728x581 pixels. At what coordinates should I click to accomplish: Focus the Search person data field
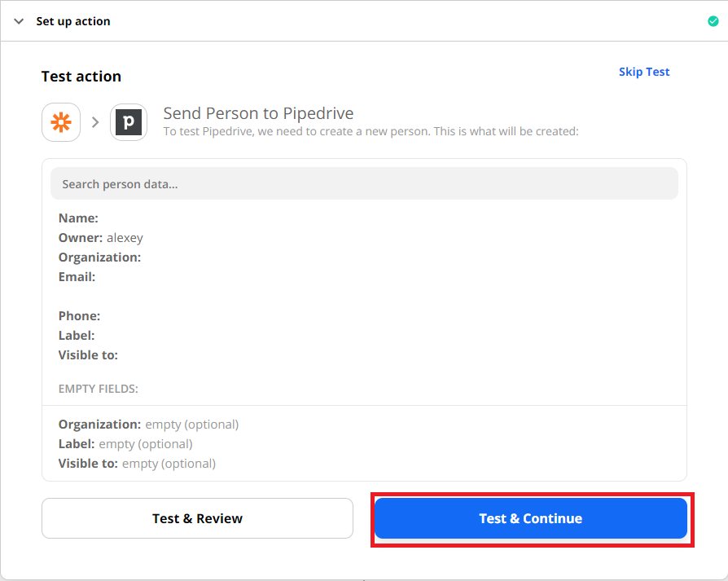[x=364, y=184]
